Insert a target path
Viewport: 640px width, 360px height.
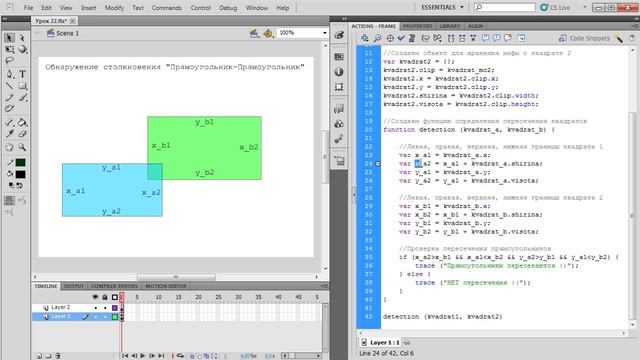tap(390, 38)
